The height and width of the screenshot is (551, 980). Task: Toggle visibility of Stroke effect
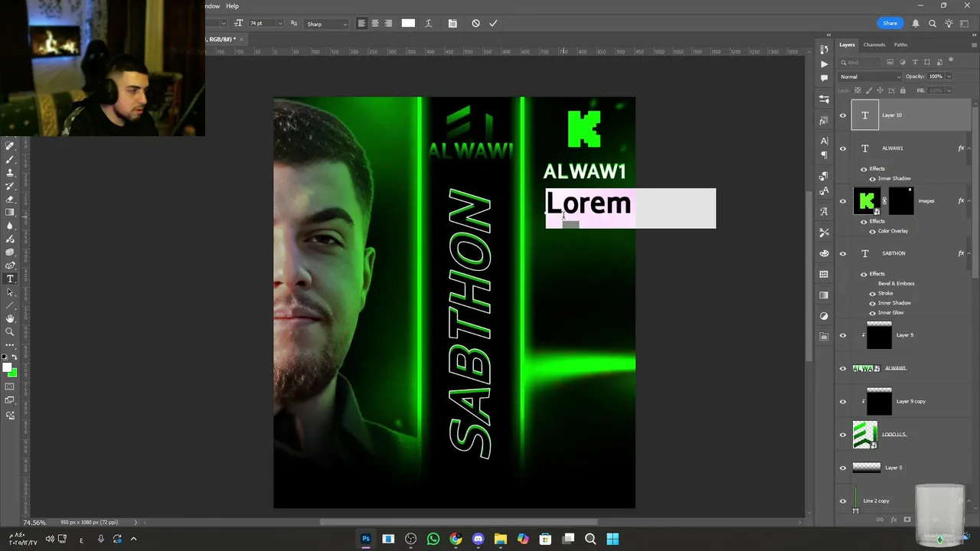(872, 293)
